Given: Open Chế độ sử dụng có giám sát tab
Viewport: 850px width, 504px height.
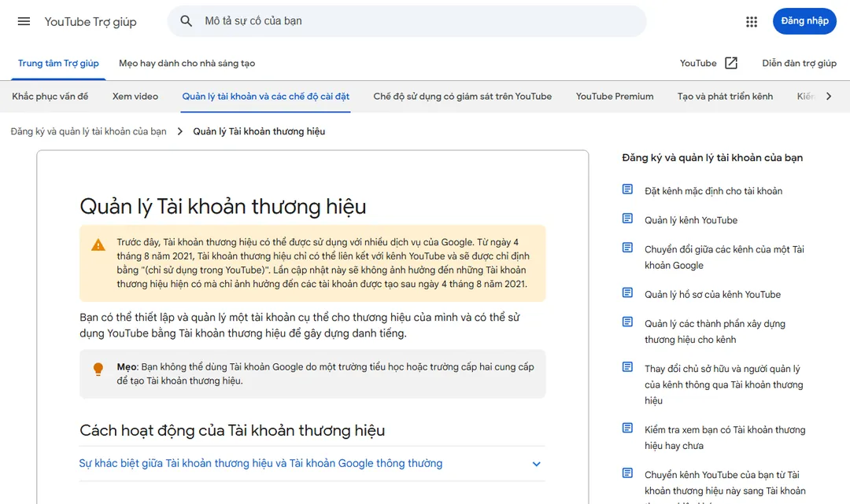Looking at the screenshot, I should pos(463,97).
